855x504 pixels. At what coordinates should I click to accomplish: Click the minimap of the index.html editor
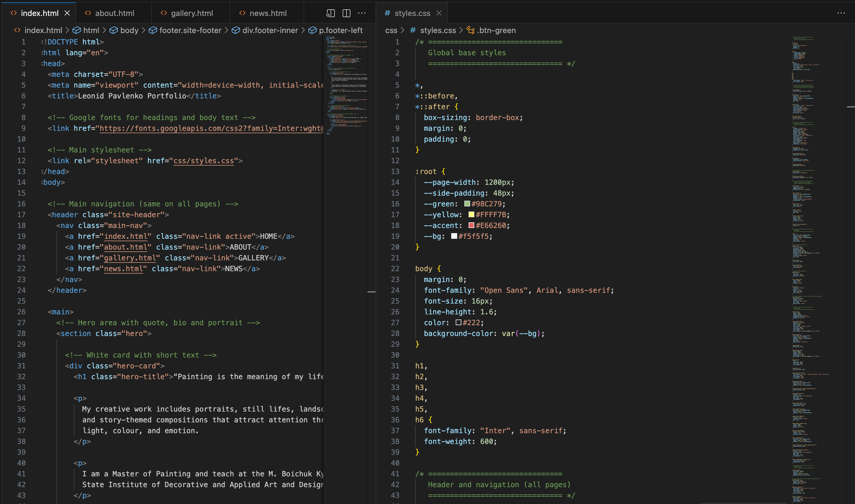[x=345, y=85]
